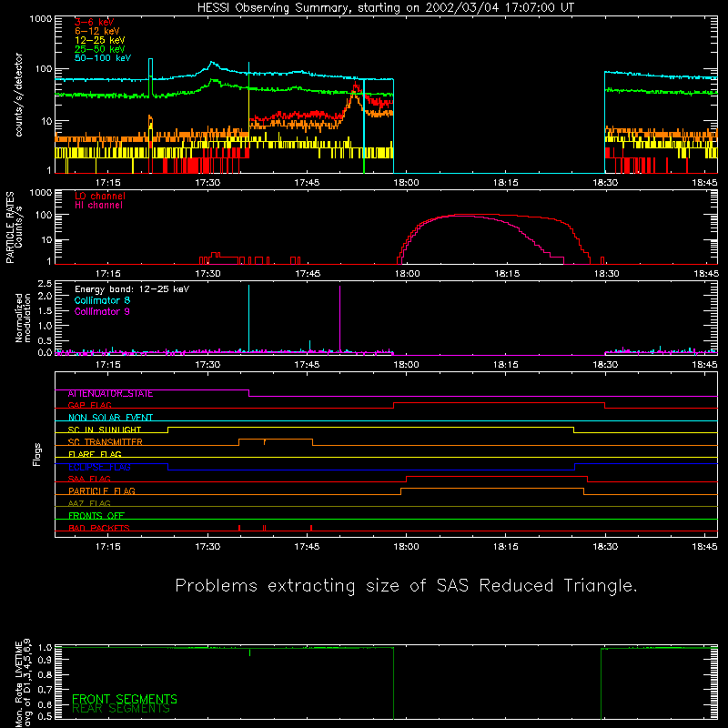
Task: Click the 2.5 label on modulation axis
Action: (45, 284)
